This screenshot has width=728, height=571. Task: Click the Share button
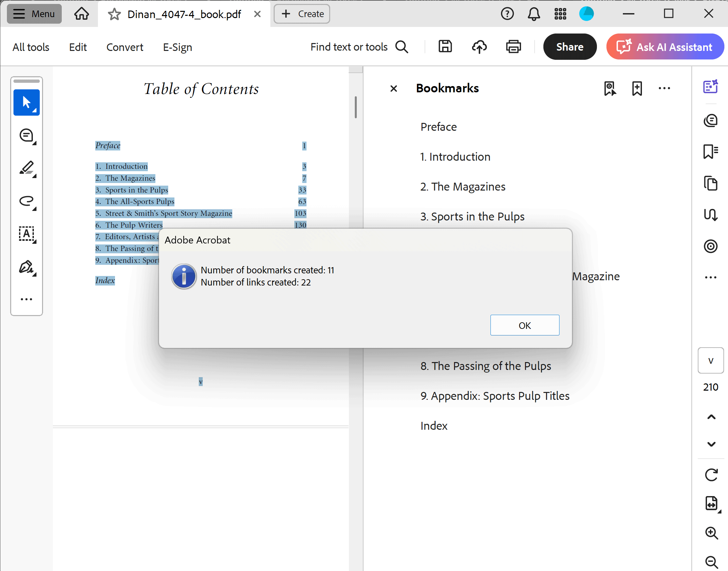[x=570, y=47]
